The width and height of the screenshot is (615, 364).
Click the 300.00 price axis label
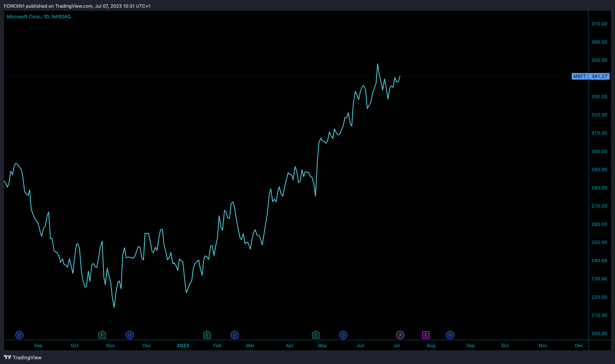coord(599,151)
